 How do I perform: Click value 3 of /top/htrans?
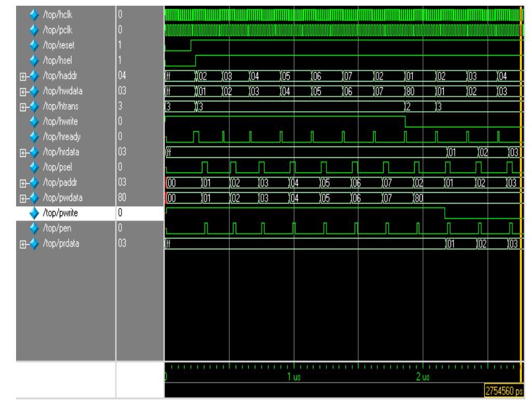point(120,106)
